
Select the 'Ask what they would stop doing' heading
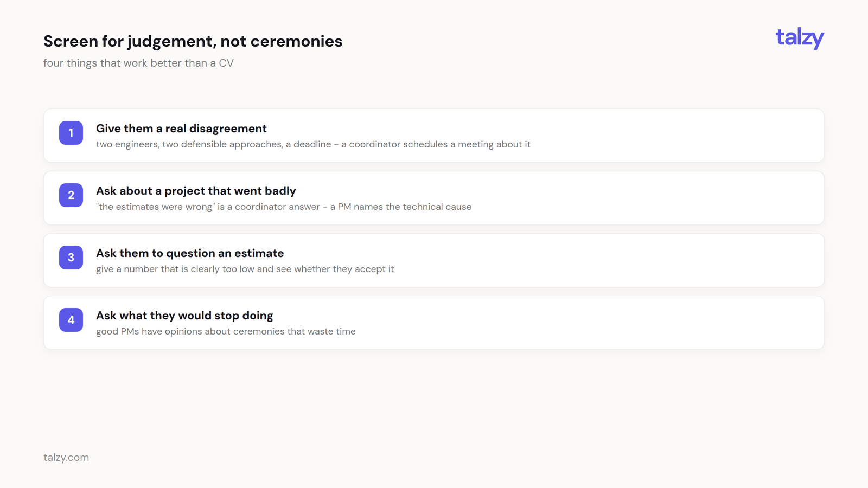(184, 316)
